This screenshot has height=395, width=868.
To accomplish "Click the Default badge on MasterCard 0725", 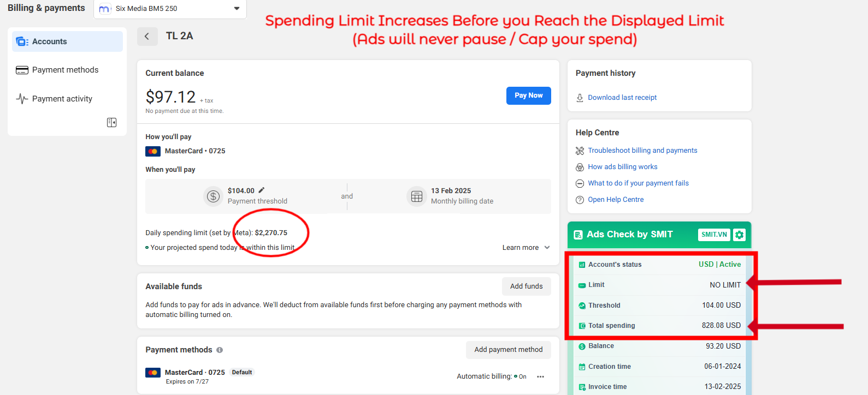I will pyautogui.click(x=241, y=373).
